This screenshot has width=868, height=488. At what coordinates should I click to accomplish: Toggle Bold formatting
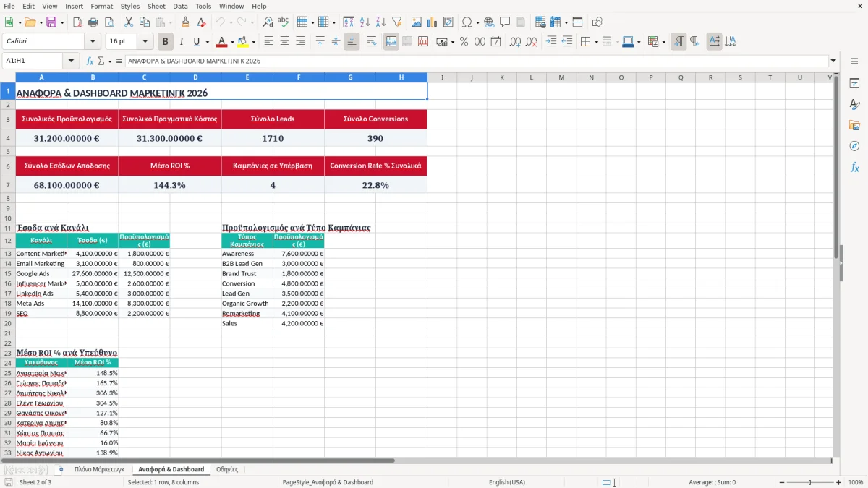point(166,42)
